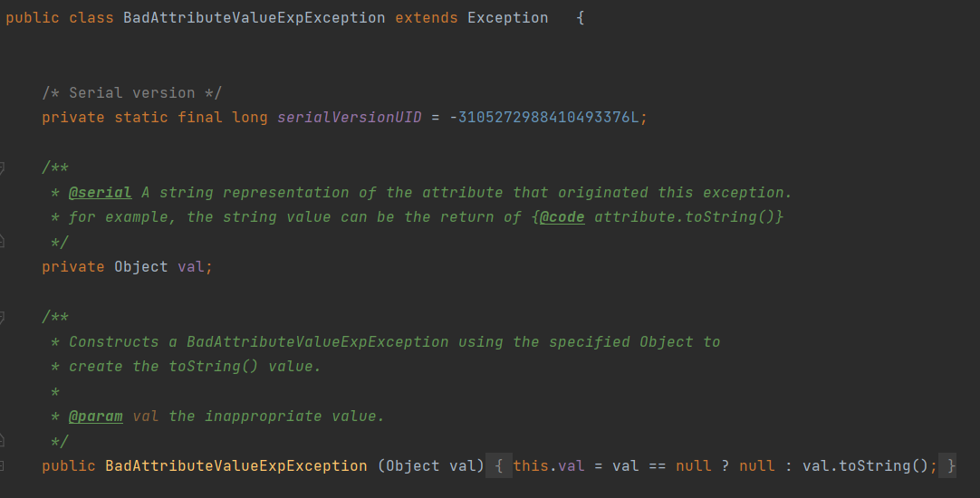The width and height of the screenshot is (980, 498).
Task: Click fold end marker below @code line
Action: click(2, 242)
